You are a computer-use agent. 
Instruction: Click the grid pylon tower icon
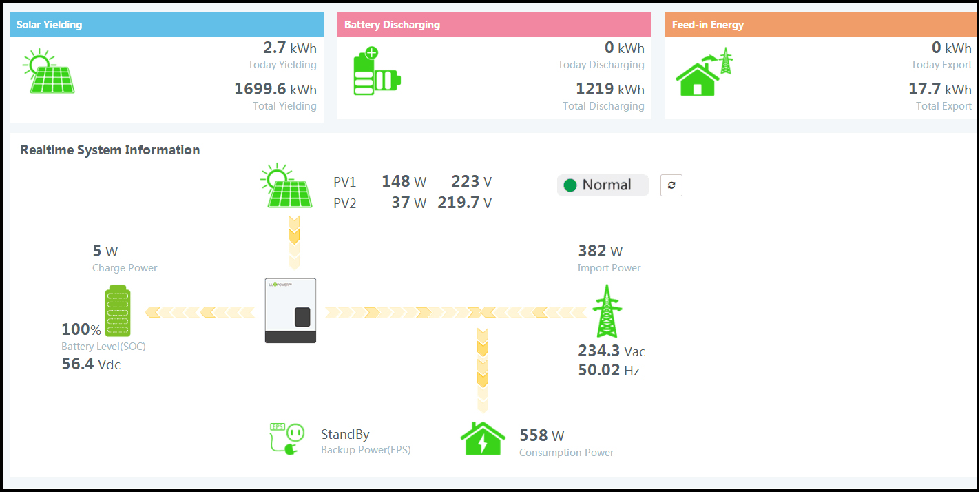click(605, 311)
